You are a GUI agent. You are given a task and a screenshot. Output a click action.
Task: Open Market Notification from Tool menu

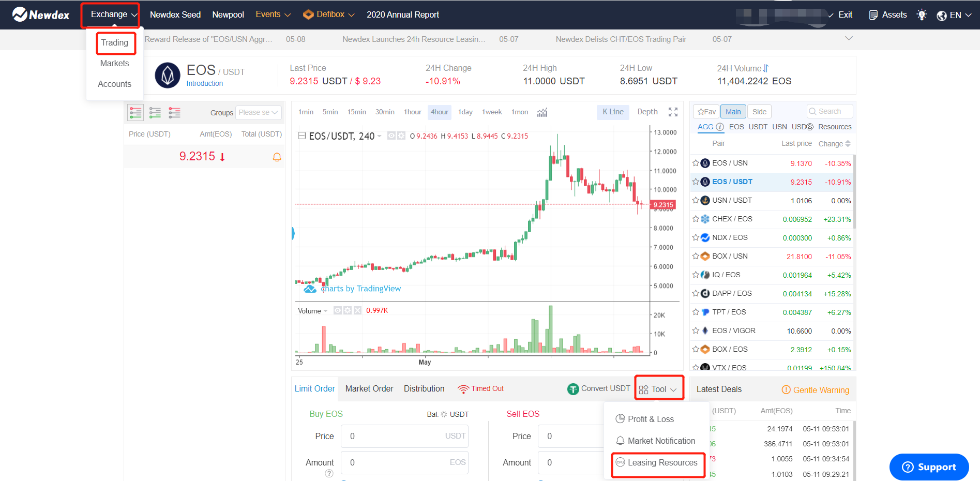pos(656,441)
